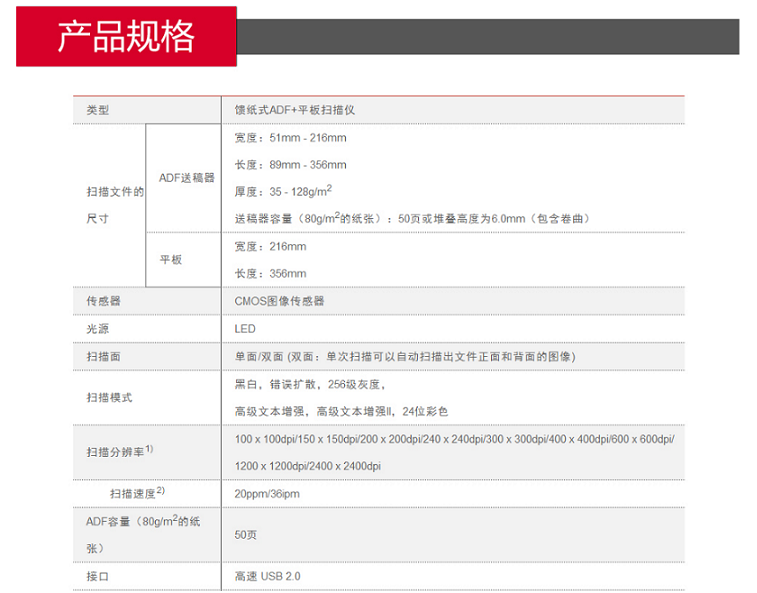Click the 扫描分辨率 row label
This screenshot has width=757, height=593.
tap(120, 451)
